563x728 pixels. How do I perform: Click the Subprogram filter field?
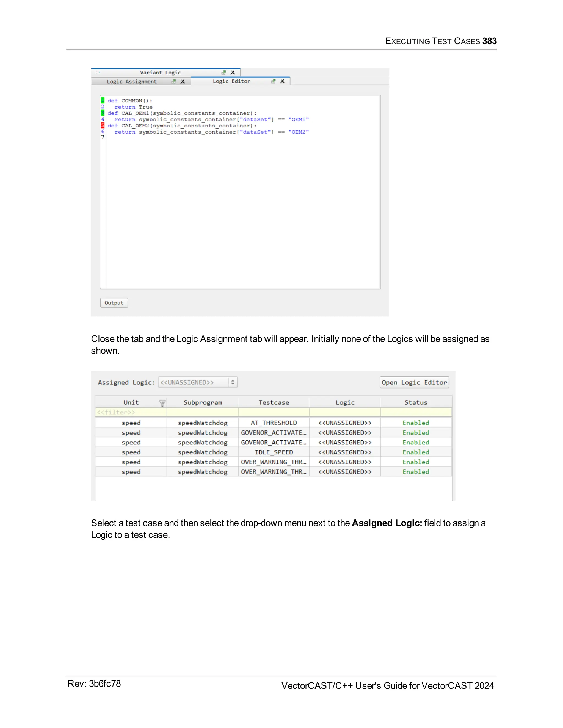coord(202,412)
